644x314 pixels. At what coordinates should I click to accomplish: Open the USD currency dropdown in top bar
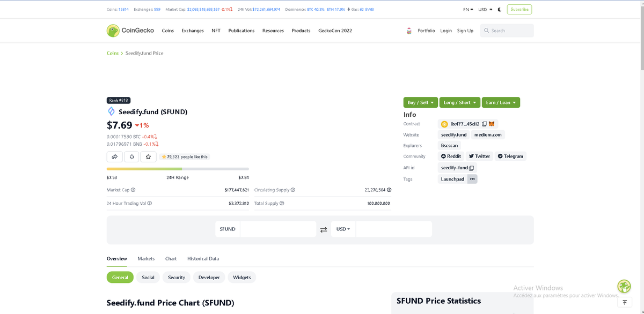point(485,9)
